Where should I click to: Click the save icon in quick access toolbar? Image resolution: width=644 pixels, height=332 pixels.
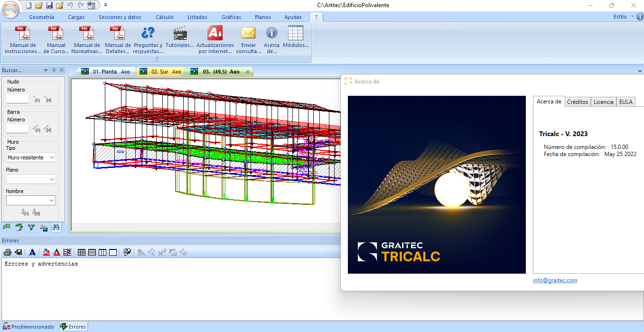coord(49,5)
